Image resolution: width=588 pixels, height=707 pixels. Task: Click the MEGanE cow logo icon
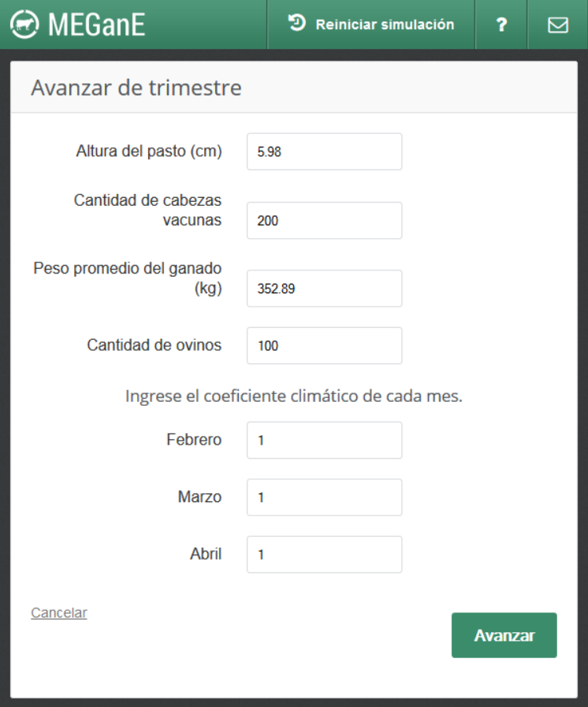tap(24, 24)
